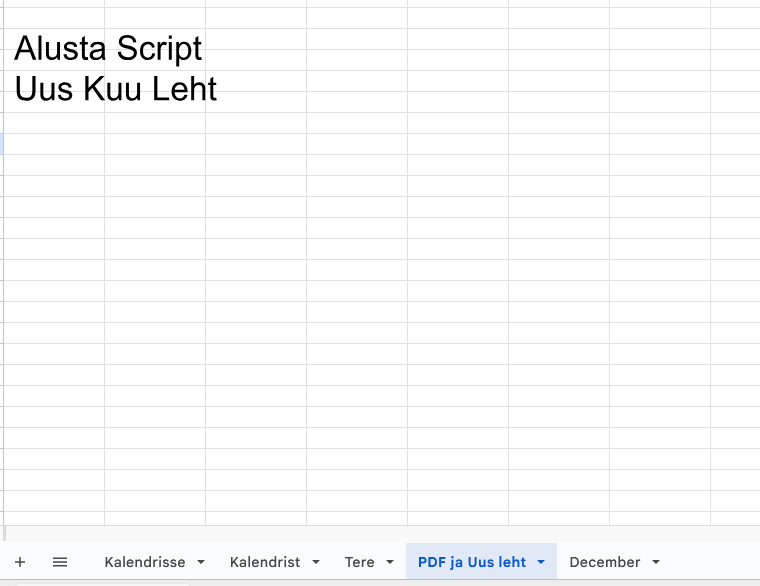Screen dimensions: 760x586
Task: Select the Tere sheet tab
Action: [x=359, y=562]
